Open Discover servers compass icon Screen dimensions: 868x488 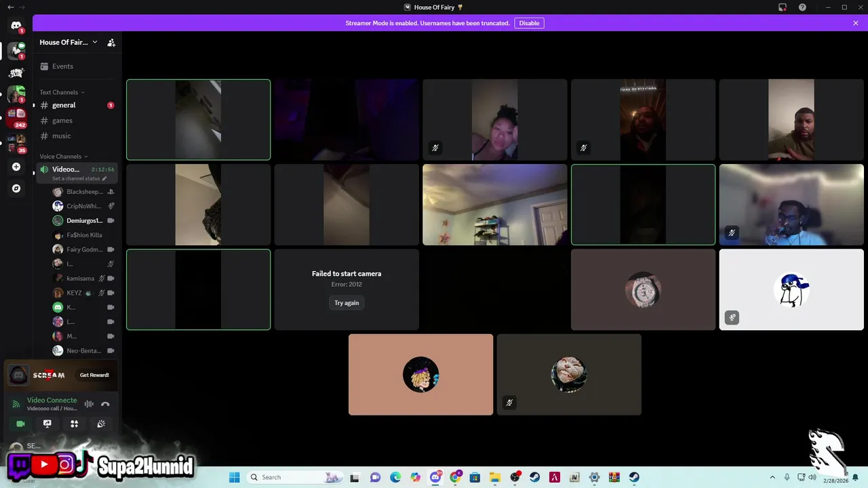[16, 188]
